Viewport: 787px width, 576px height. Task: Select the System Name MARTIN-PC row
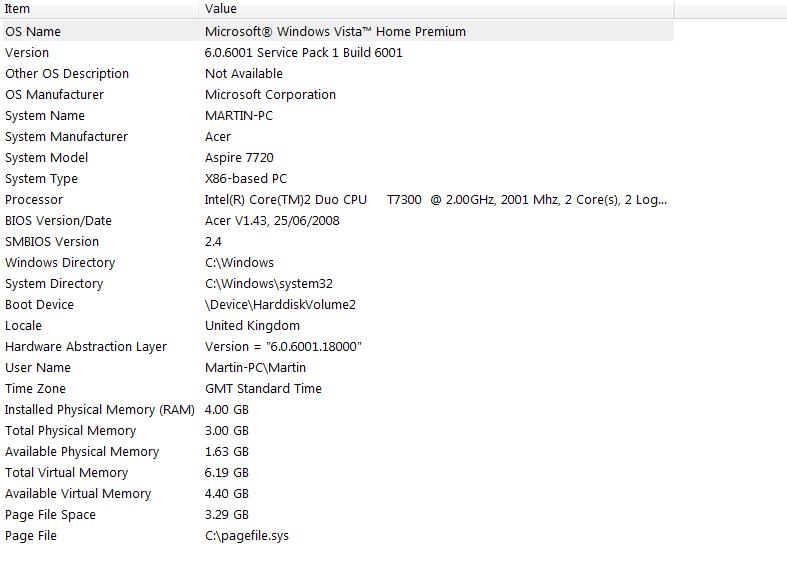pos(337,115)
